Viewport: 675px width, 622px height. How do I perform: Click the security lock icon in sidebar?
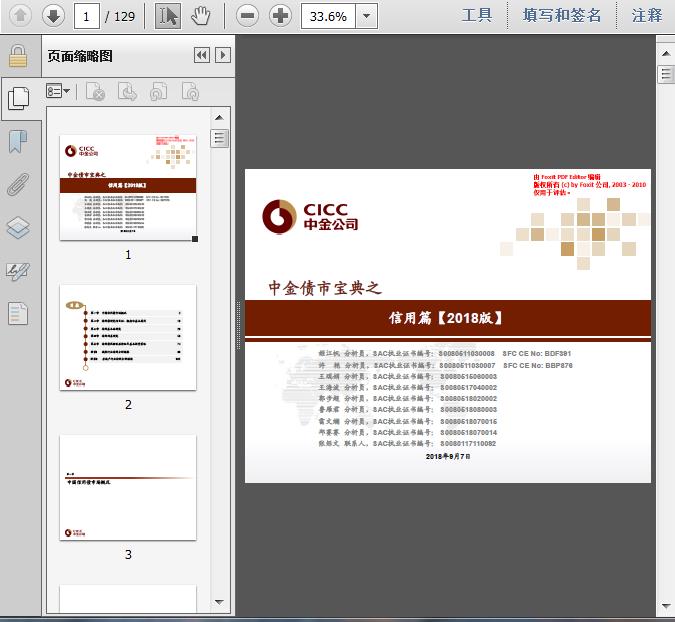coord(18,56)
